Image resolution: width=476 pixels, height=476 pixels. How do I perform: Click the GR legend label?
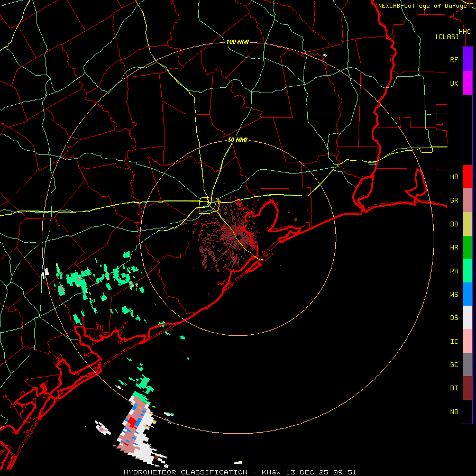pos(454,200)
